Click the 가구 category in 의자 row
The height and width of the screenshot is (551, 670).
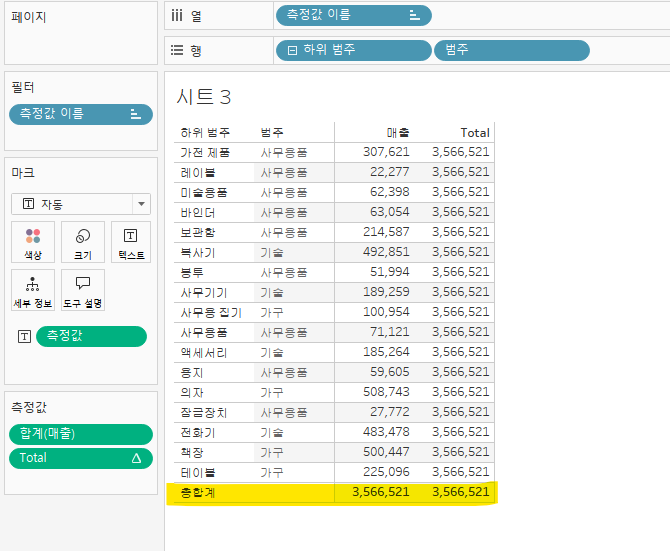tap(272, 393)
